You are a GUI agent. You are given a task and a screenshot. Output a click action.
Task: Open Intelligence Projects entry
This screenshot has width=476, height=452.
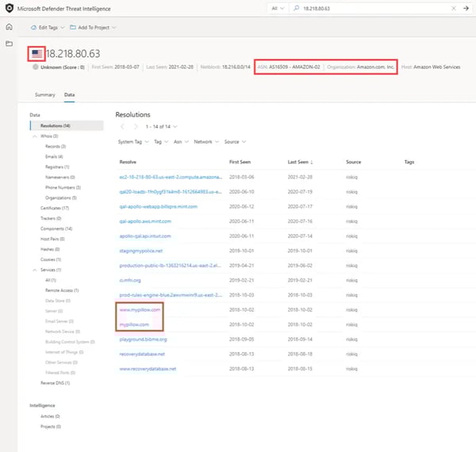(x=51, y=427)
